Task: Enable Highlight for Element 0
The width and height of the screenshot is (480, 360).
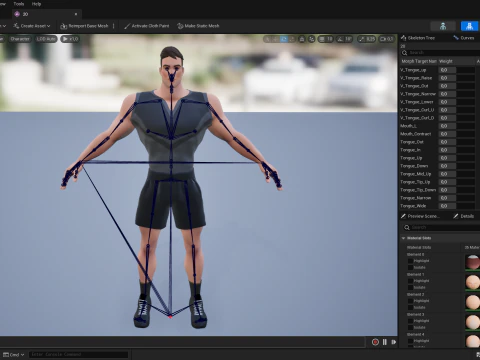Action: pos(410,261)
